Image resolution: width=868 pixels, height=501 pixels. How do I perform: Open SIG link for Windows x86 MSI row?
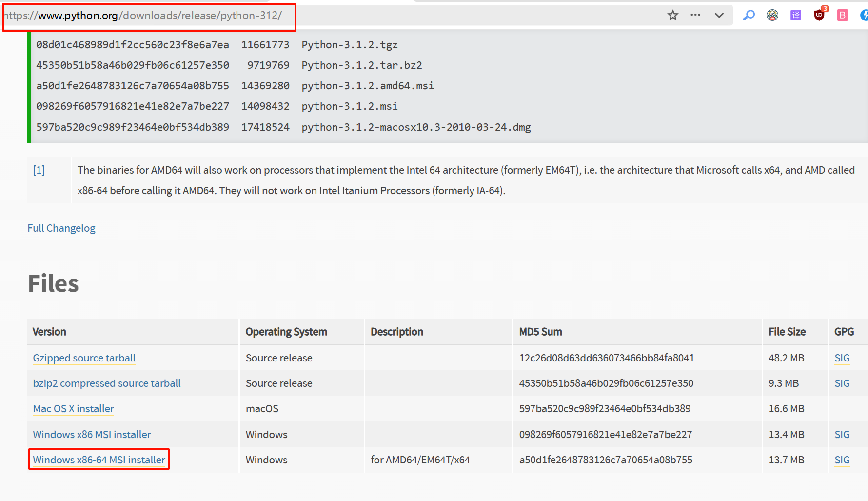tap(842, 435)
